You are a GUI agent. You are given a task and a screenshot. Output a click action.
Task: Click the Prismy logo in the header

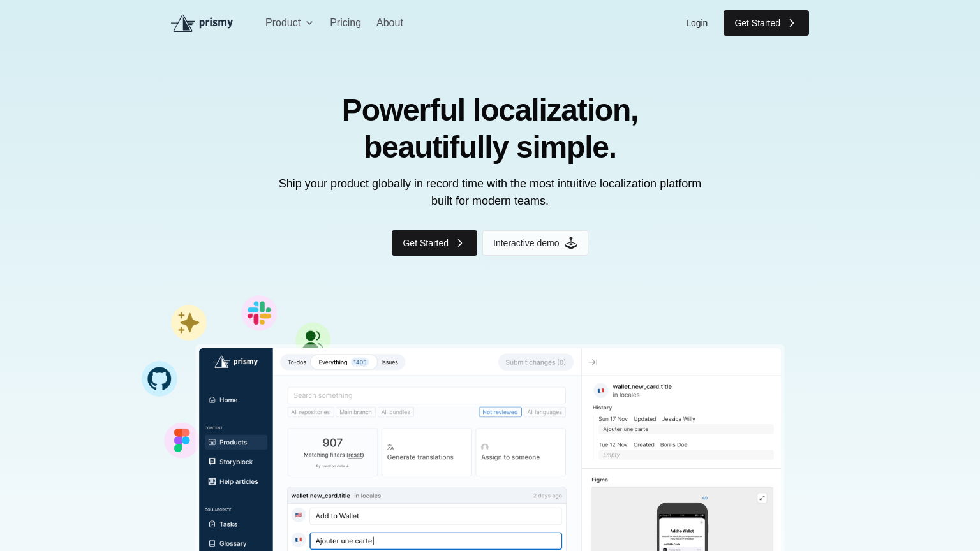click(x=202, y=23)
